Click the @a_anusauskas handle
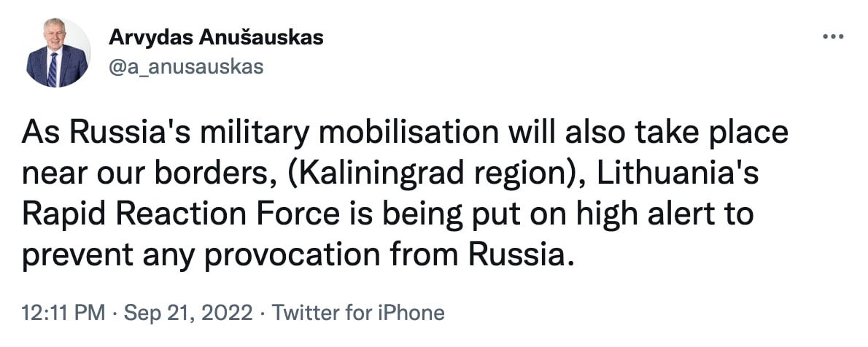Screen dimensions: 868x347 pos(185,68)
